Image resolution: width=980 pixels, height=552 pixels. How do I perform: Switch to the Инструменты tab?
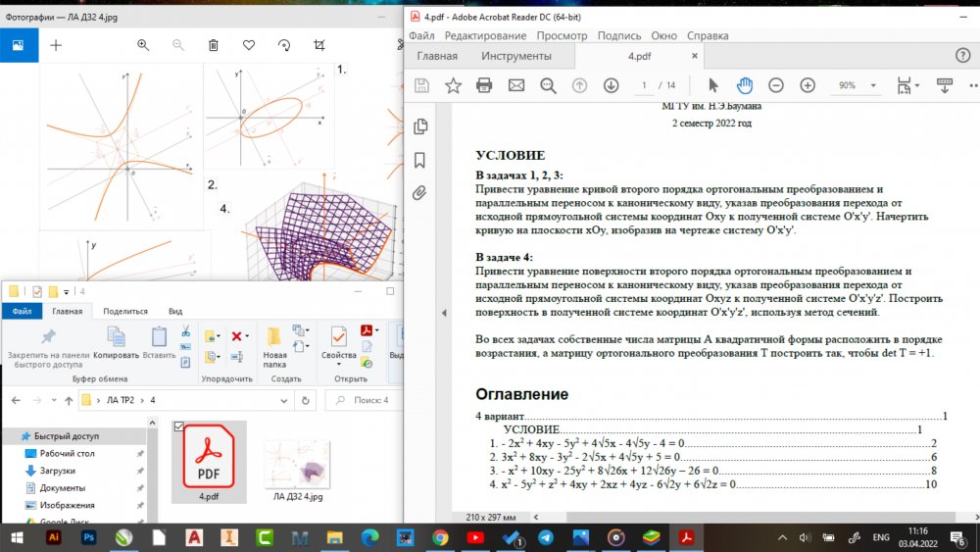(x=515, y=56)
